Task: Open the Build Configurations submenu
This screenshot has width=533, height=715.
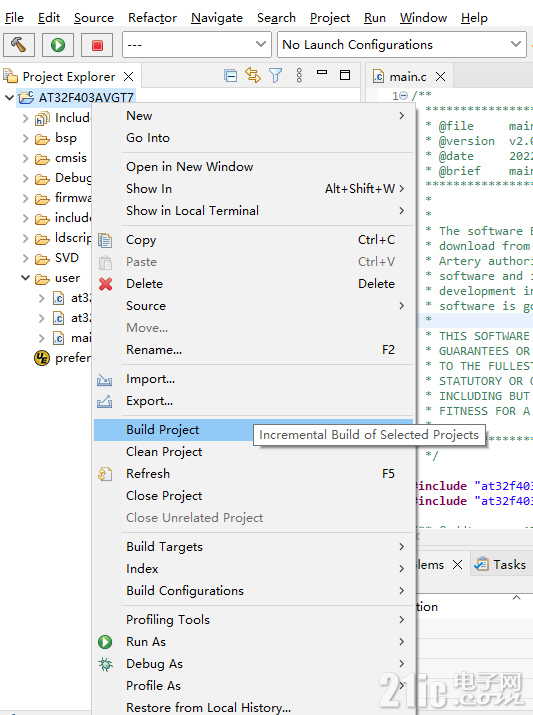Action: pos(253,591)
